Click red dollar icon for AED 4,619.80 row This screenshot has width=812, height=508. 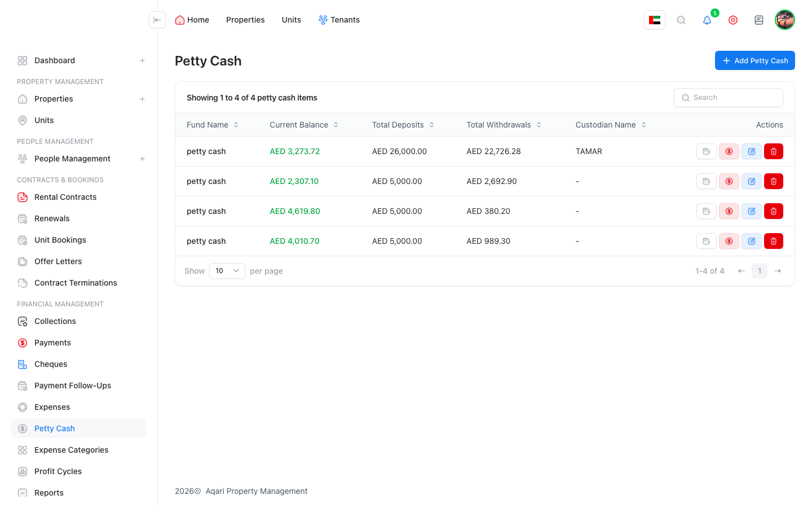point(729,211)
